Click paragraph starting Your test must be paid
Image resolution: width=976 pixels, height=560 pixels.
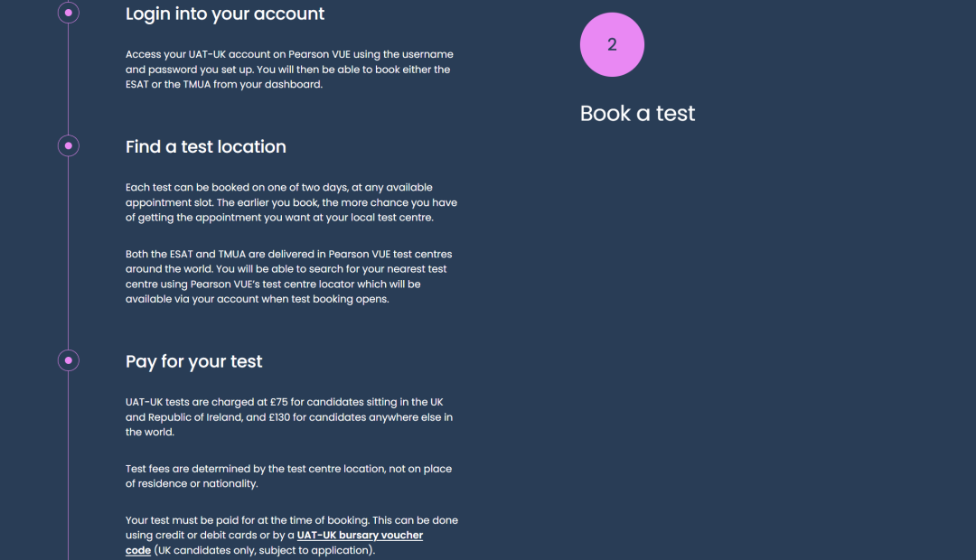(x=292, y=535)
